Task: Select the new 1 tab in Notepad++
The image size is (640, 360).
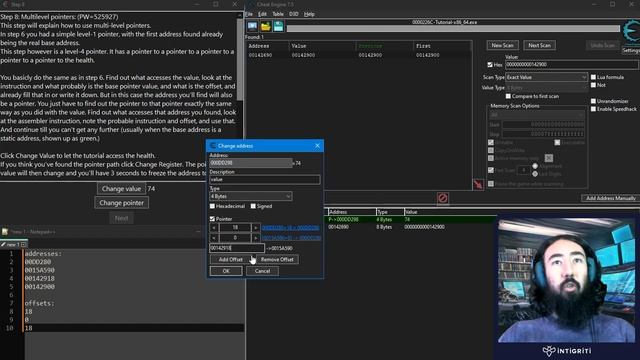Action: pyautogui.click(x=13, y=244)
